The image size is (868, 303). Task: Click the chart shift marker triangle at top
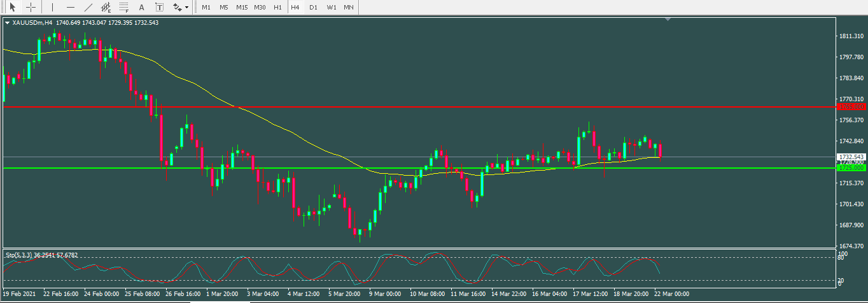pos(667,20)
